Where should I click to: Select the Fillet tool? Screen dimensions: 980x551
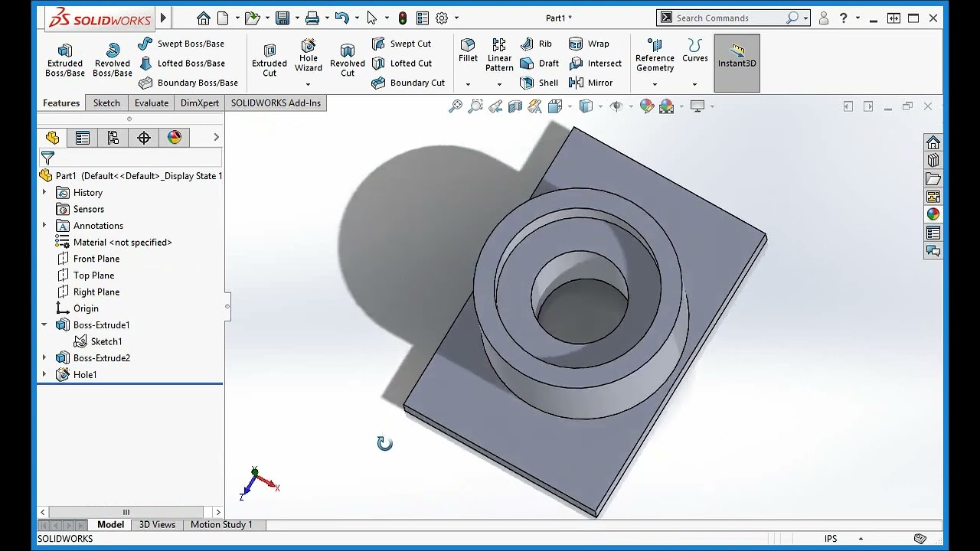coord(468,51)
